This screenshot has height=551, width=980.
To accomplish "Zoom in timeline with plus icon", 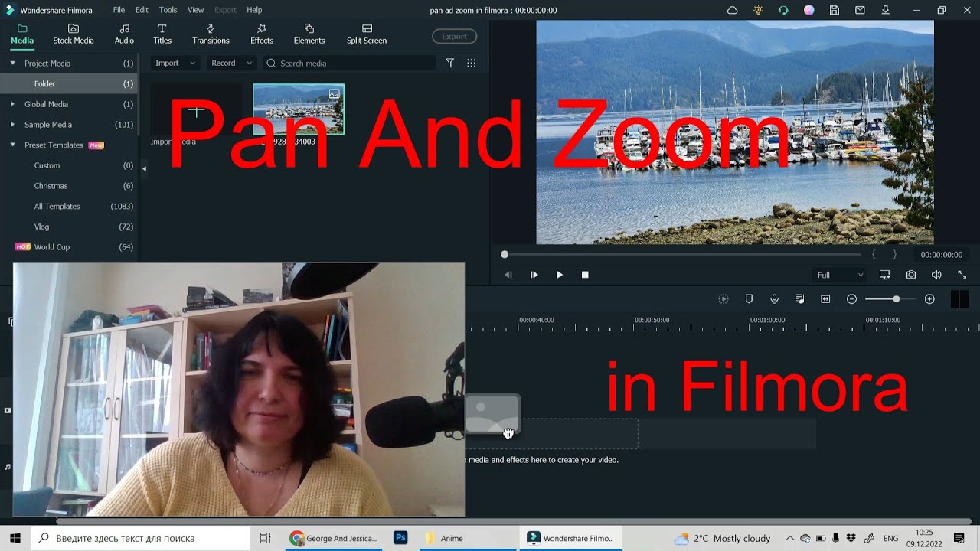I will point(929,299).
